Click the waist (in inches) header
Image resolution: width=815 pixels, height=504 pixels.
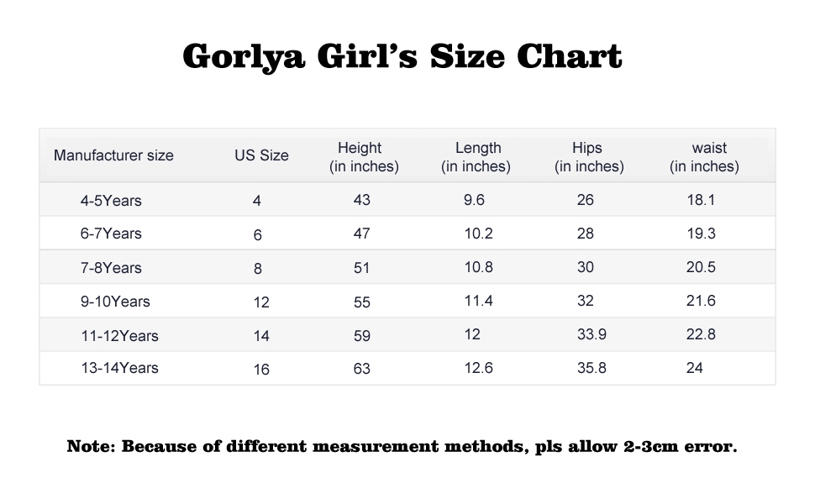pos(704,157)
